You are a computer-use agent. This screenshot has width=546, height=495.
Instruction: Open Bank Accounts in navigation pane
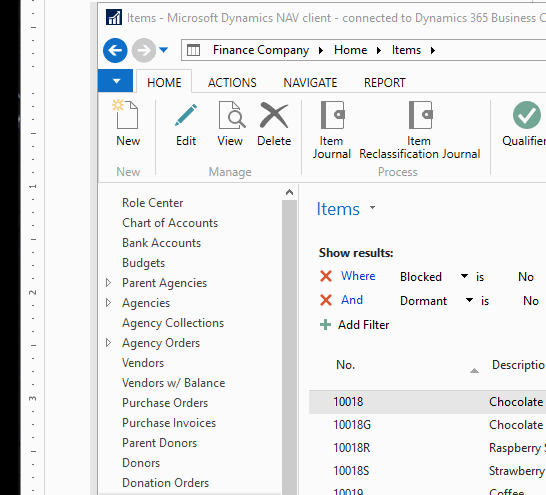pyautogui.click(x=162, y=243)
